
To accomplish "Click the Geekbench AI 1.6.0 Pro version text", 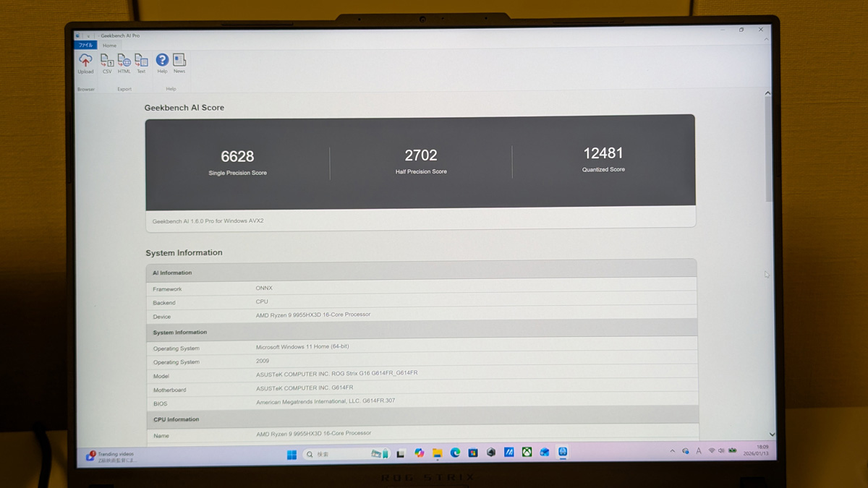I will [208, 221].
